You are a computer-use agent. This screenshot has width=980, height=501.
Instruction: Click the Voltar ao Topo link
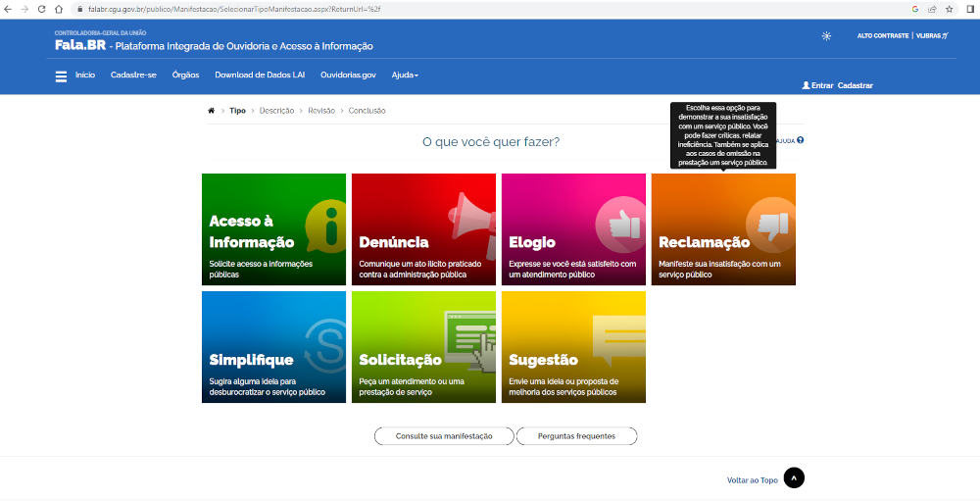click(x=753, y=480)
